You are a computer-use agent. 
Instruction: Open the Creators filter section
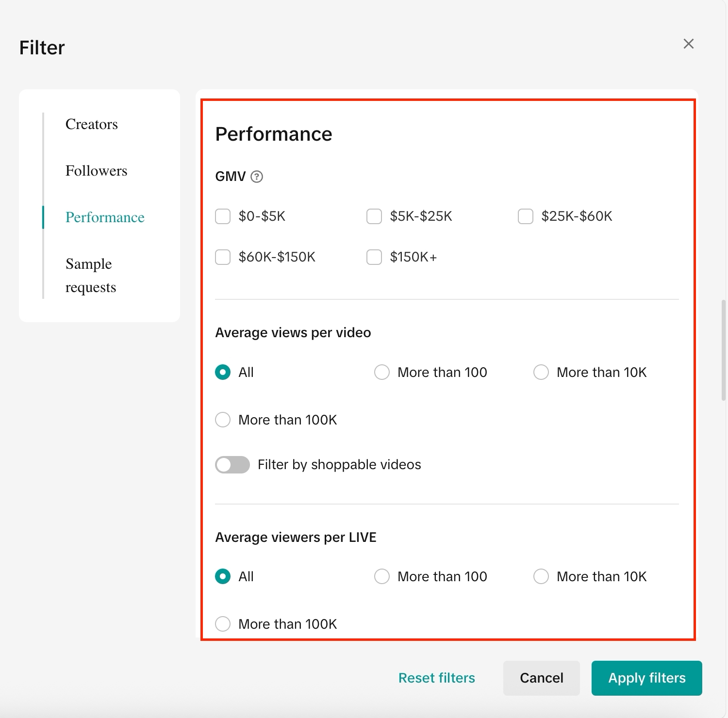pos(92,124)
